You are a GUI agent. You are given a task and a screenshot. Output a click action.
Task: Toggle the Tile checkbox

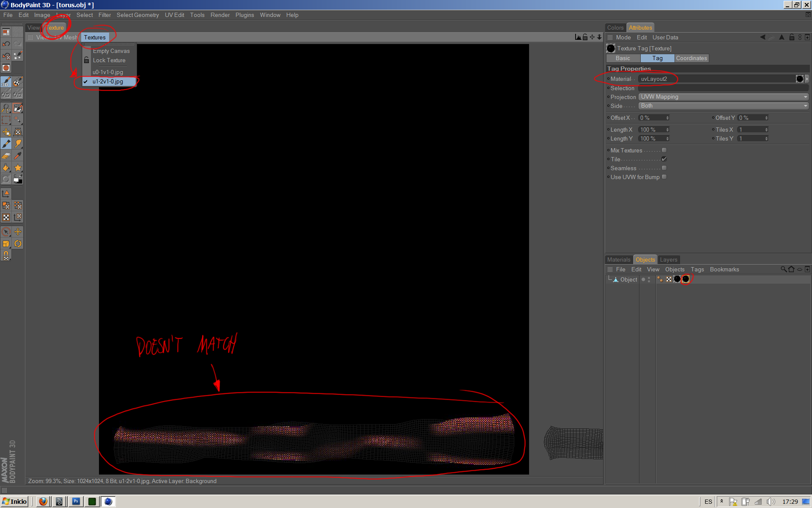tap(664, 159)
